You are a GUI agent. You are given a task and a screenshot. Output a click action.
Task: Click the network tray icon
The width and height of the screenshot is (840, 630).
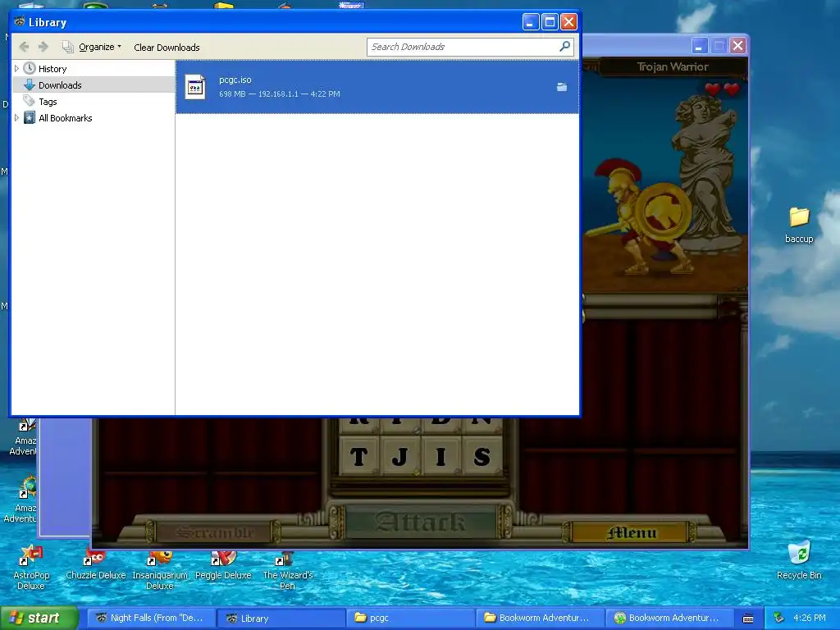click(779, 618)
